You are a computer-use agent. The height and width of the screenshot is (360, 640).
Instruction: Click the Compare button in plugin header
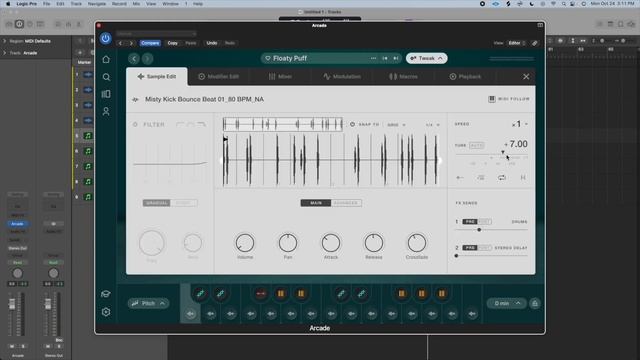pyautogui.click(x=150, y=43)
